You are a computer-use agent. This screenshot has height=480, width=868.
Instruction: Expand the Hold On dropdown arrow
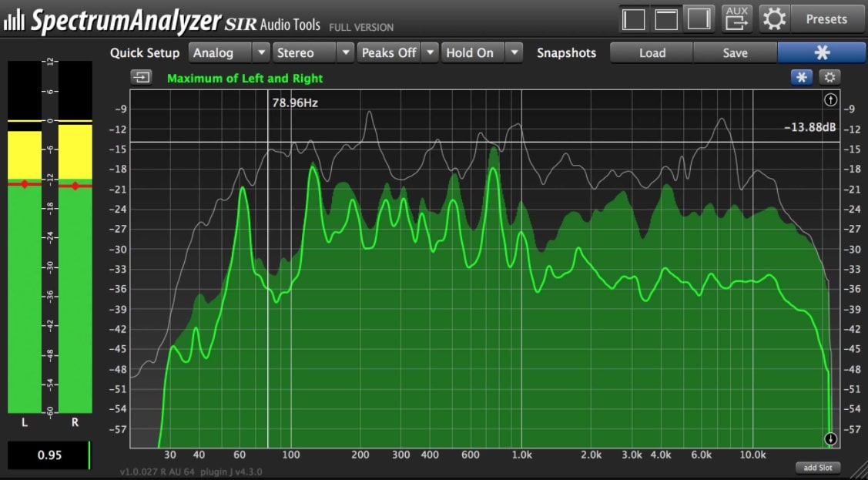click(x=512, y=52)
